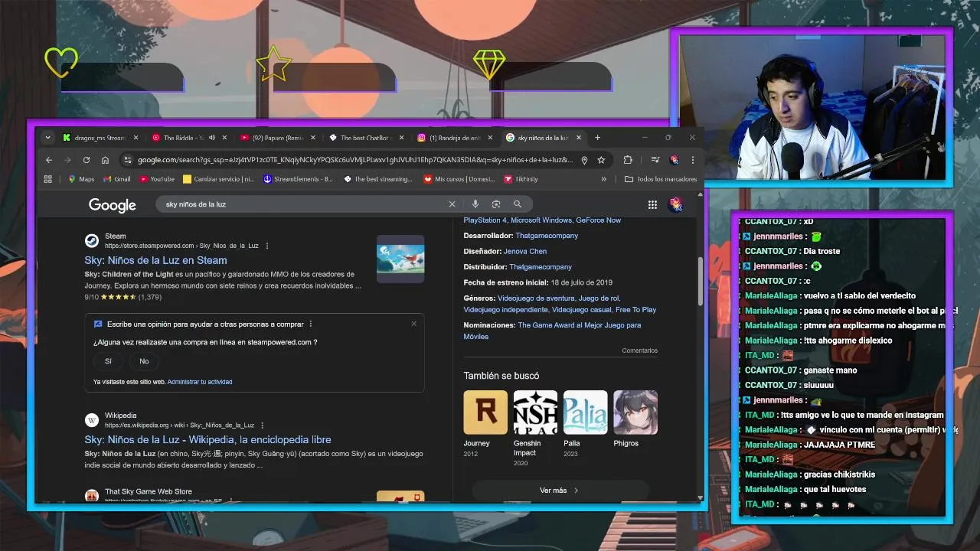Submit search with the magnifying glass icon
Viewport: 980px width, 551px height.
(518, 204)
